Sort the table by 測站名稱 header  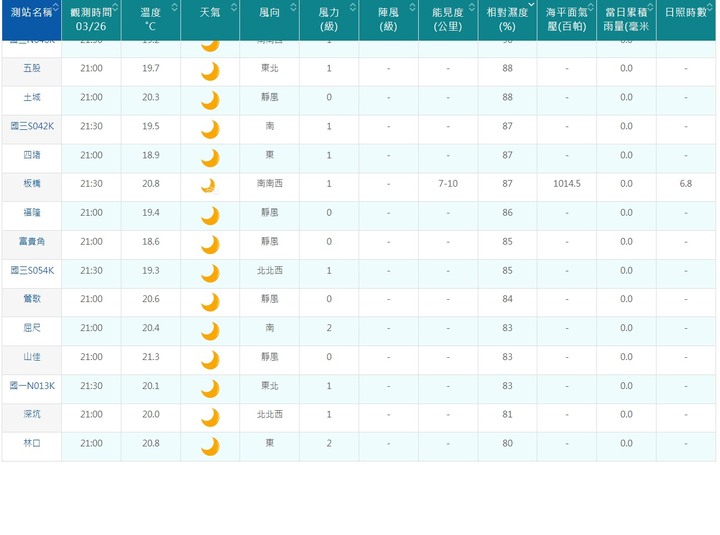click(x=31, y=19)
